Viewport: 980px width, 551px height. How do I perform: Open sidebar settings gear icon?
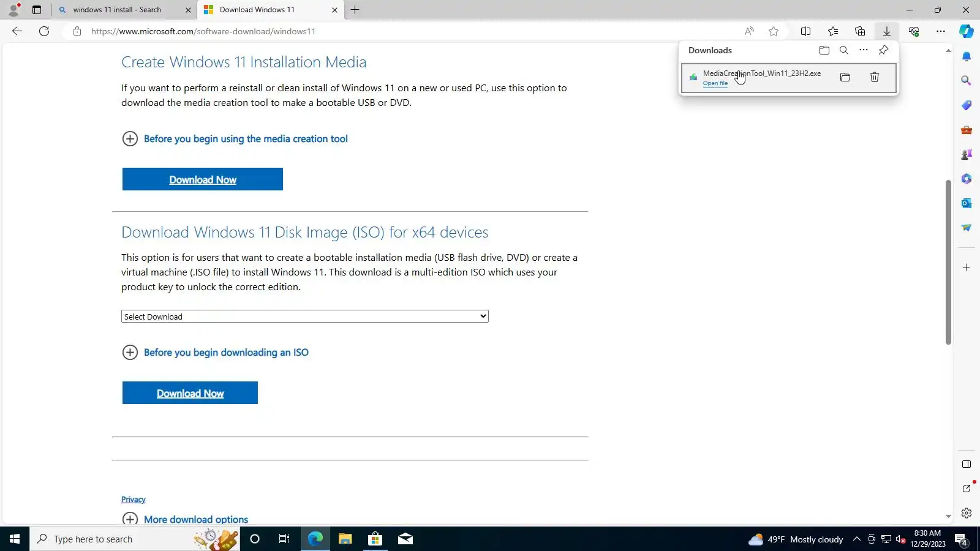pyautogui.click(x=967, y=513)
